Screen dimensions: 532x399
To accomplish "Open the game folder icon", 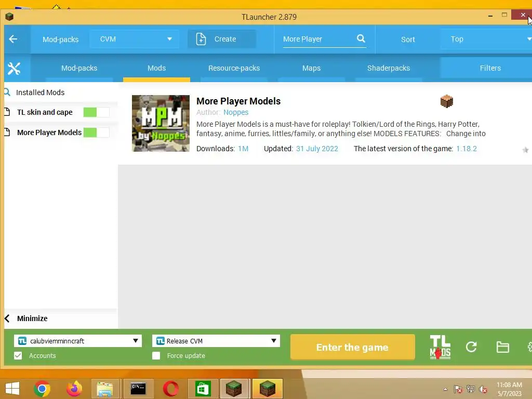I will coord(502,347).
